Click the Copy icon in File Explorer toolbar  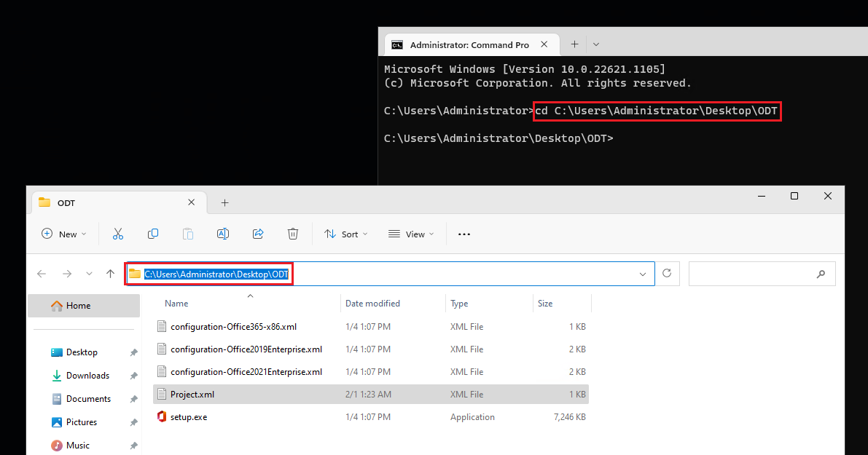click(x=153, y=234)
